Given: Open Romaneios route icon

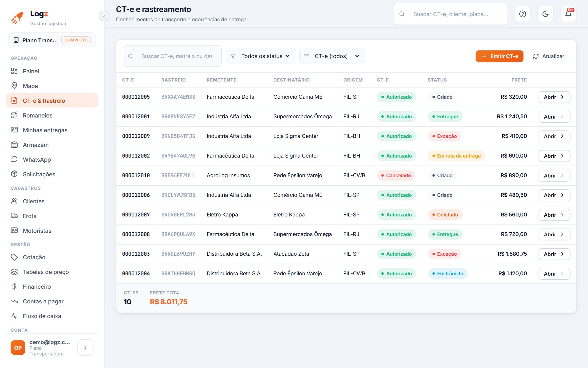Looking at the screenshot, I should click(x=14, y=115).
